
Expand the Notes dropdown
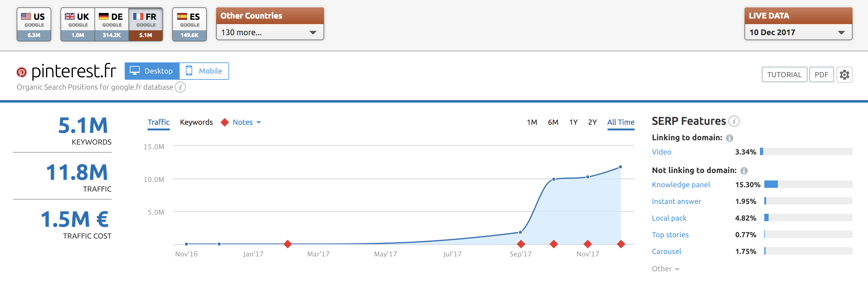coord(247,122)
